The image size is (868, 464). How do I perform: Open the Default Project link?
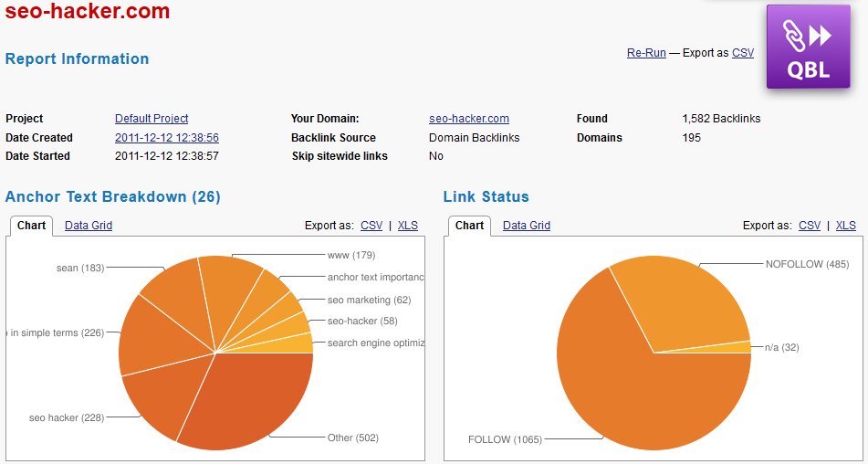pos(152,119)
